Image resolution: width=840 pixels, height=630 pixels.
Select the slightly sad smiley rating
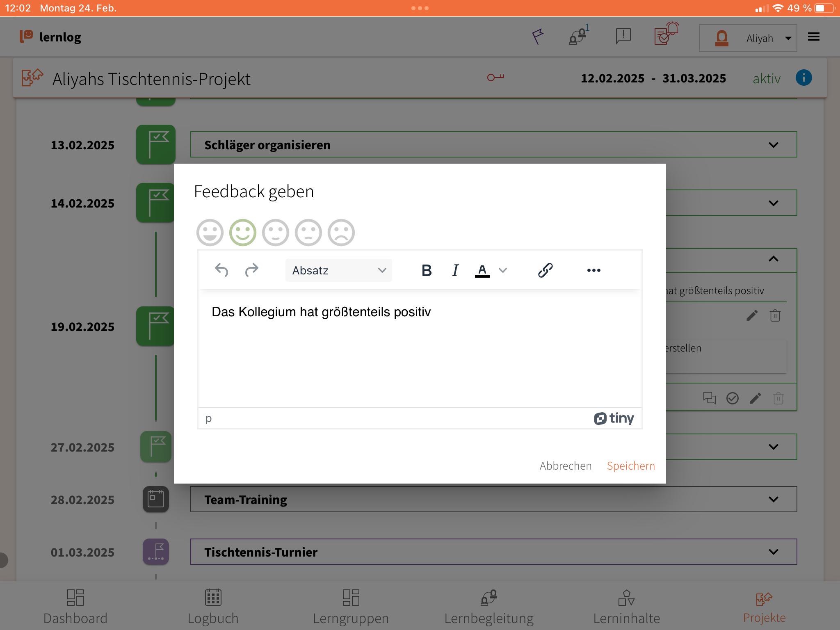(x=308, y=233)
